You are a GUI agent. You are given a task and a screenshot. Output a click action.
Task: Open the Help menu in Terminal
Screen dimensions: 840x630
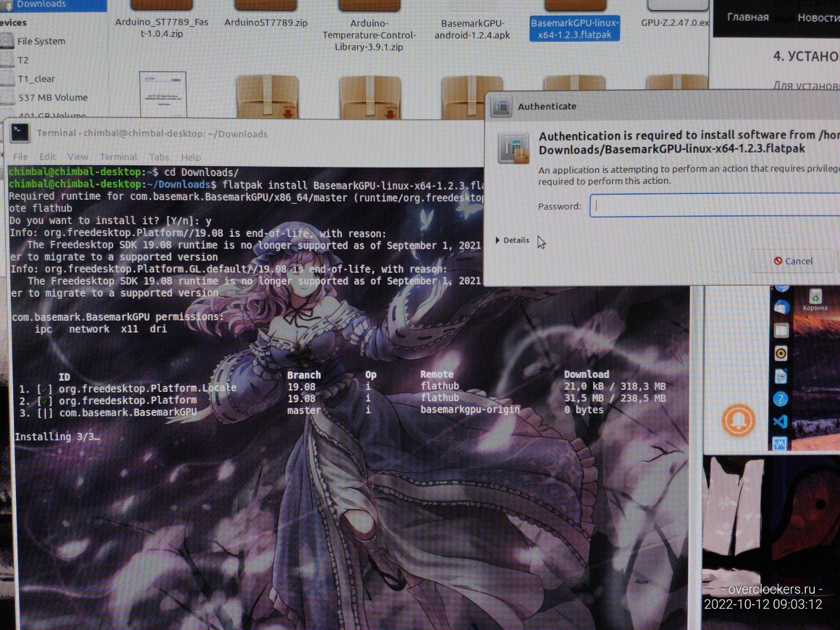pos(191,157)
